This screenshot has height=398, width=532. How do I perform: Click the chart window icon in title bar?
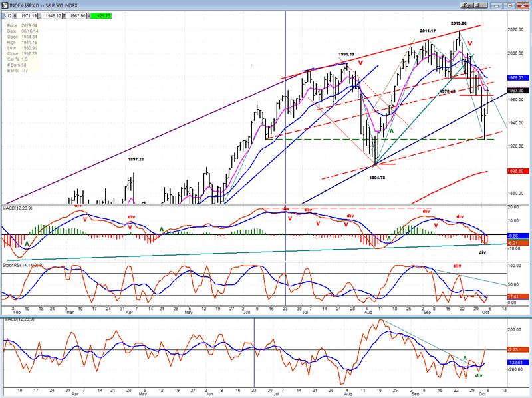click(4, 3)
